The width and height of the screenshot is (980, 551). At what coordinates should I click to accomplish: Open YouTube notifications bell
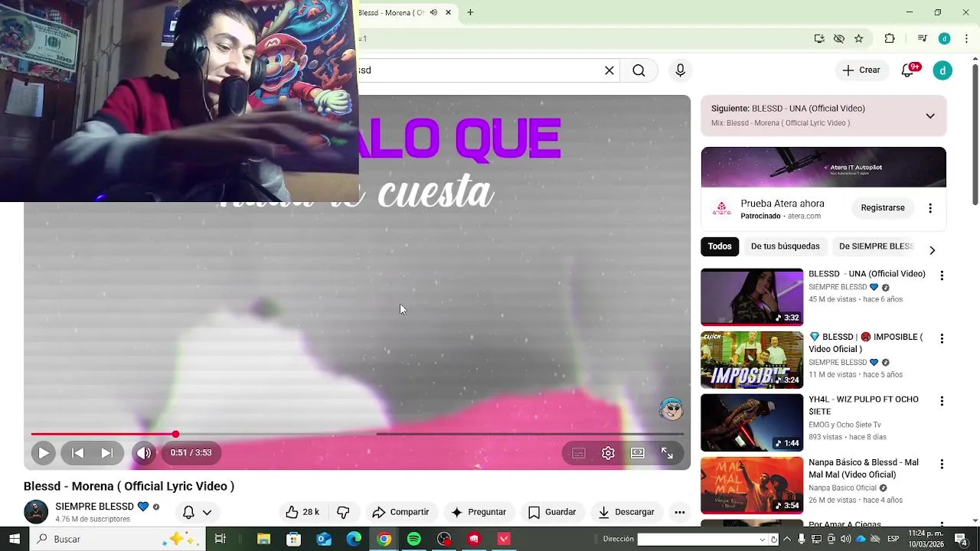(x=907, y=70)
